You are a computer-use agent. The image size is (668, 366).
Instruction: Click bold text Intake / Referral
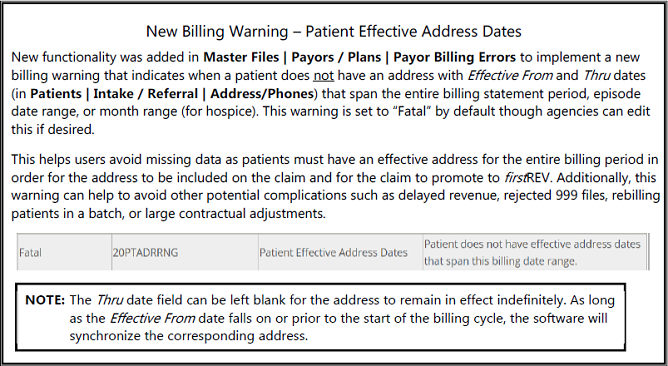click(146, 93)
